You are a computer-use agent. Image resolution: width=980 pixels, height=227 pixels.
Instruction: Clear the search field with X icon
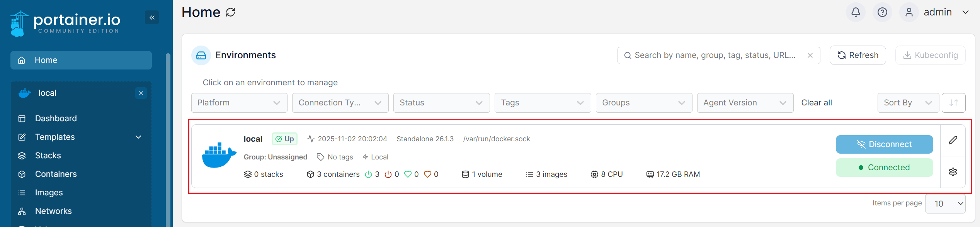coord(810,56)
